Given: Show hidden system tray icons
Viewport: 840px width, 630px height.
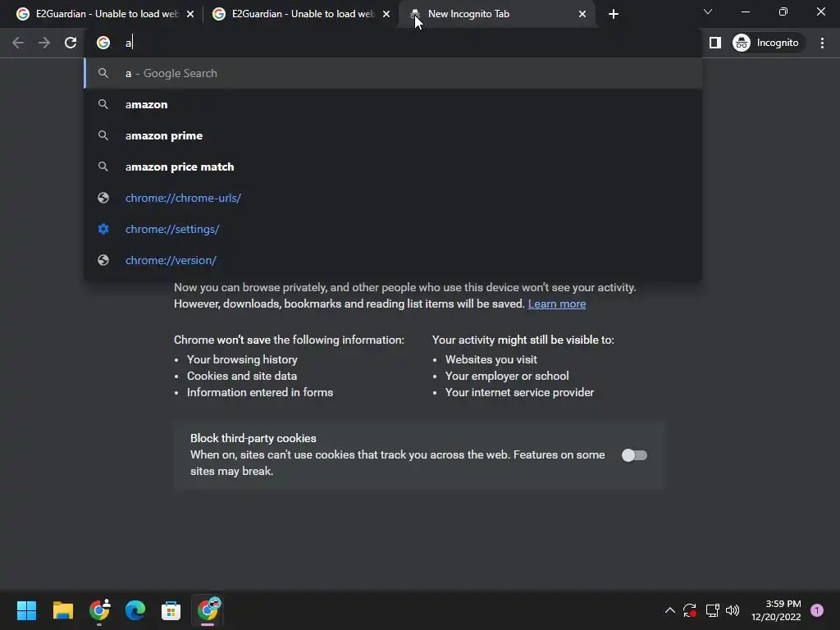Looking at the screenshot, I should [669, 610].
